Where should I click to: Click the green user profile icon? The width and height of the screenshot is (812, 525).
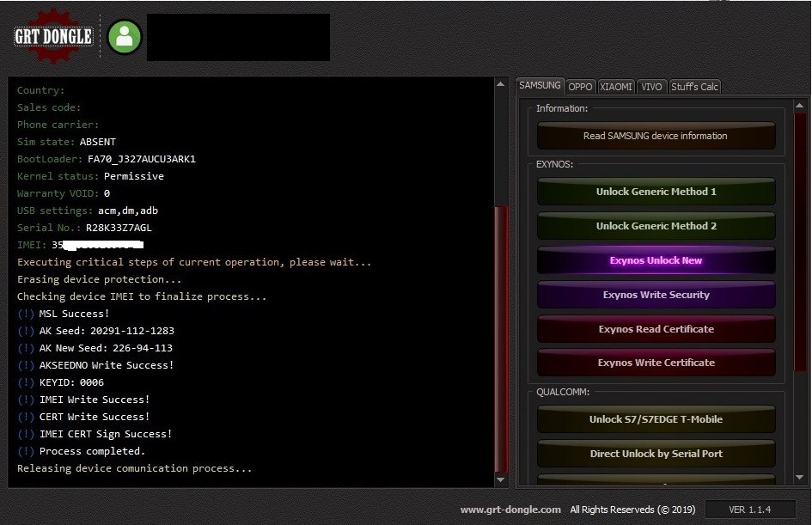coord(125,37)
